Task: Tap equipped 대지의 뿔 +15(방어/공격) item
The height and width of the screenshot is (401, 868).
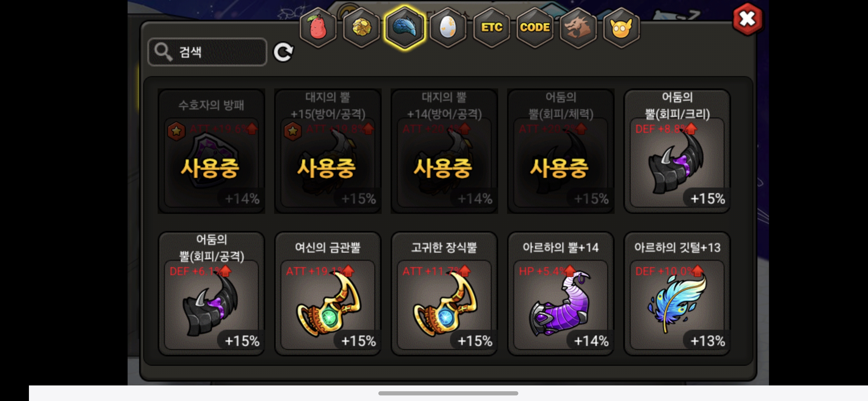Action: [x=327, y=151]
